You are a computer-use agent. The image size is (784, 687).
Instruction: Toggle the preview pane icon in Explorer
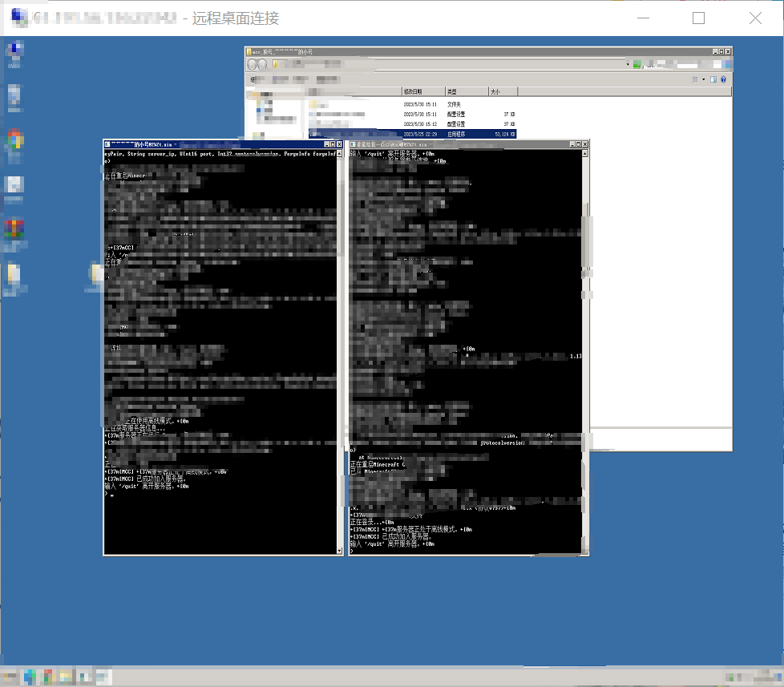tap(713, 80)
